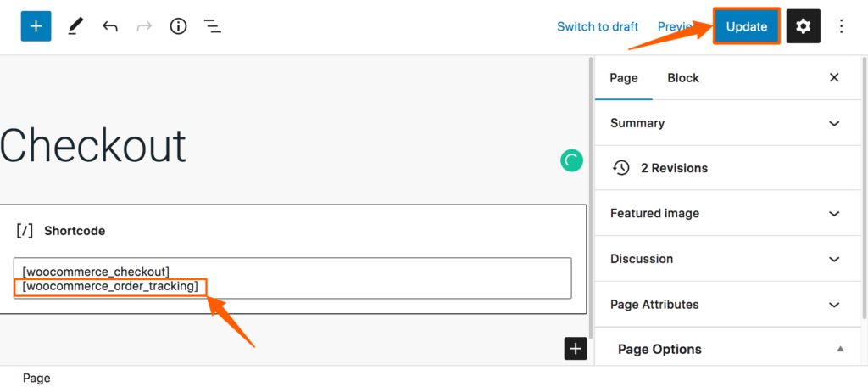Screen dimensions: 868x387
Task: Add block with black plus button
Action: click(576, 349)
